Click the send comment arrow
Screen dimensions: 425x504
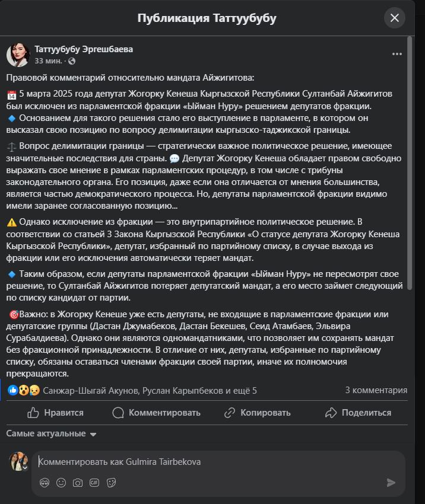[x=391, y=483]
